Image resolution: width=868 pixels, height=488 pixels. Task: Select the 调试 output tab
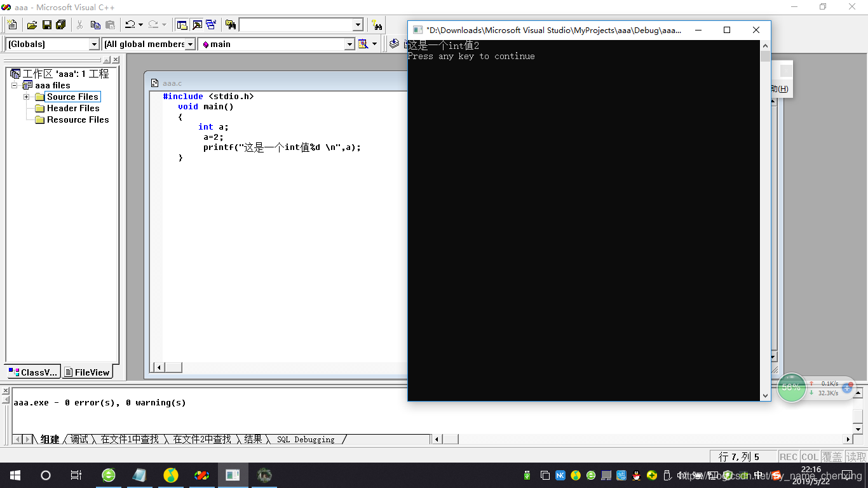click(79, 439)
